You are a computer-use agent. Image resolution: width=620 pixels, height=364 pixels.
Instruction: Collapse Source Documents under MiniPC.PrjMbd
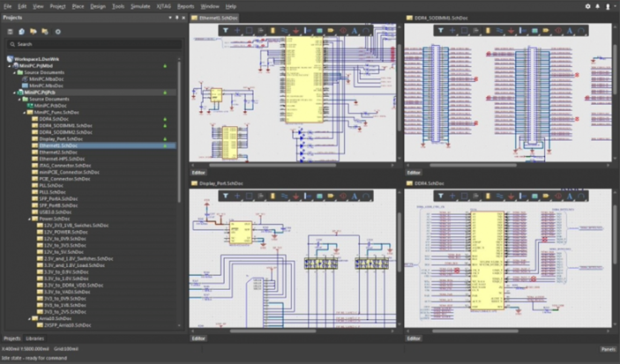tap(15, 73)
